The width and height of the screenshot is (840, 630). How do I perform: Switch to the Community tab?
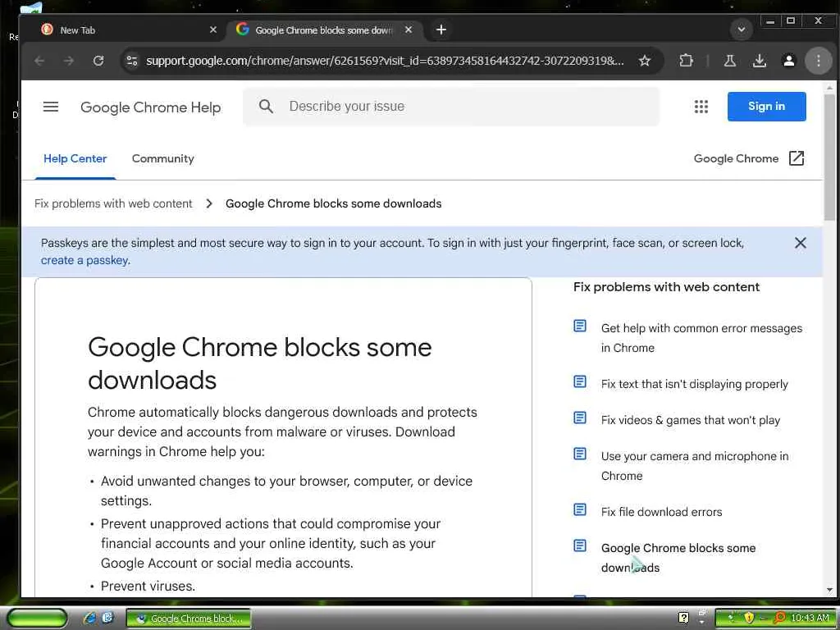point(163,158)
